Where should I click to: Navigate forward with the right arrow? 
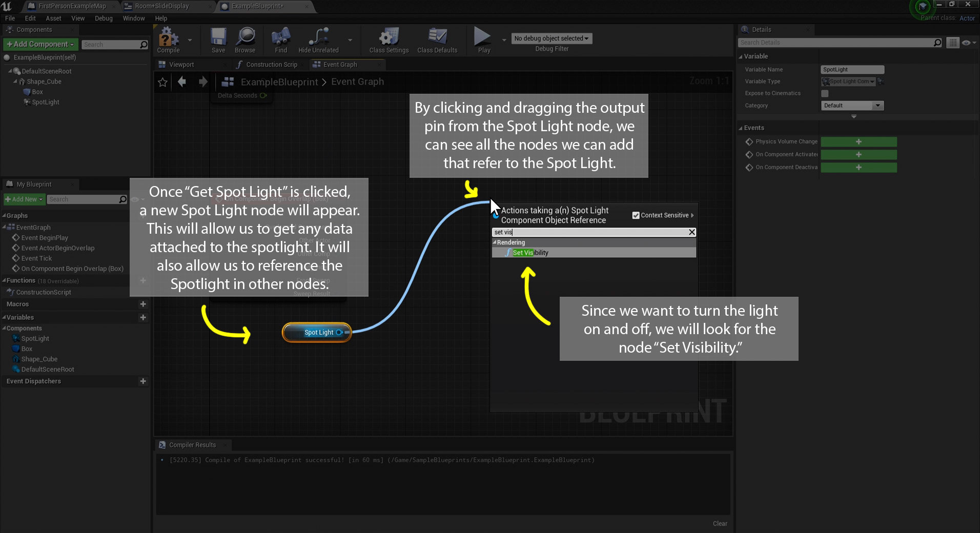click(203, 81)
